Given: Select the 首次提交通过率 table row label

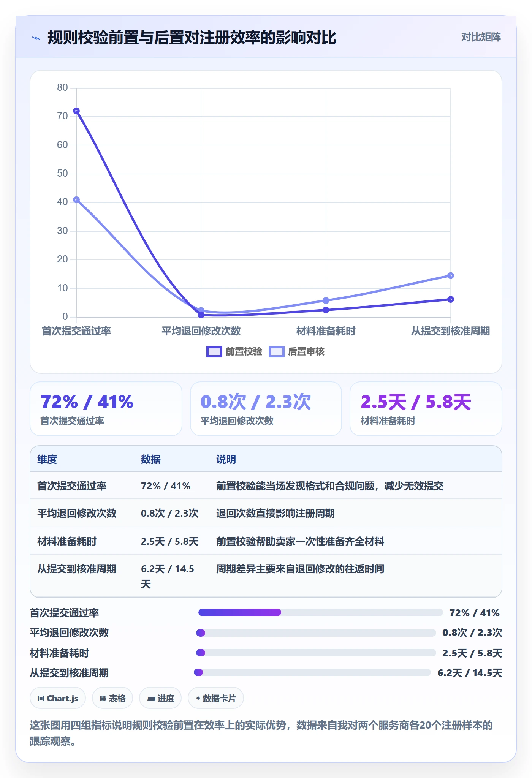Looking at the screenshot, I should pos(72,486).
